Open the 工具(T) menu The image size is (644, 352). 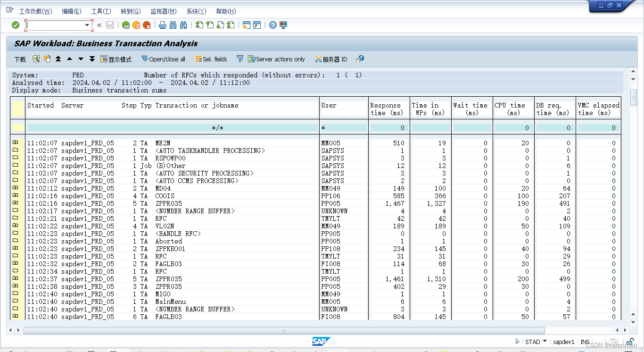[x=101, y=11]
